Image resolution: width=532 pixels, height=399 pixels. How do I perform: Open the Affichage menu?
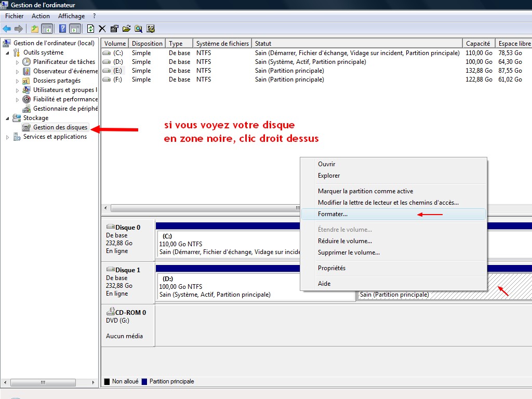tap(71, 16)
